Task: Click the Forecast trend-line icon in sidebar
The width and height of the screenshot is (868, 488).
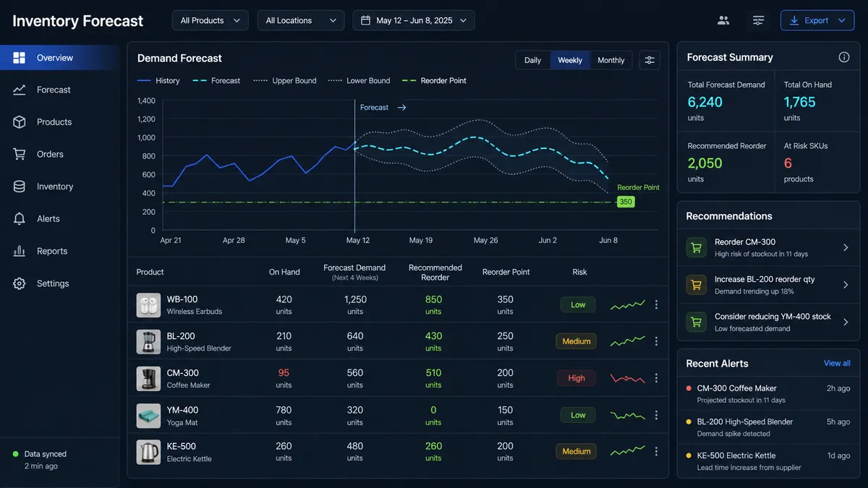Action: pos(20,90)
